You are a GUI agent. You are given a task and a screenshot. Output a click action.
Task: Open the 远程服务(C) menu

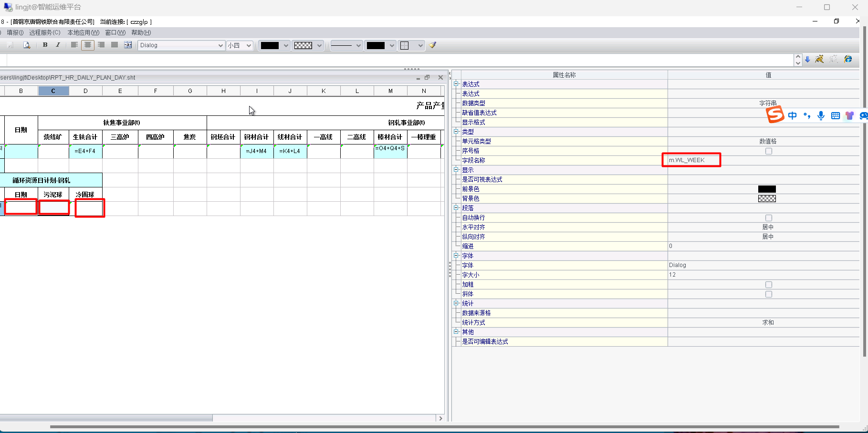pyautogui.click(x=45, y=32)
